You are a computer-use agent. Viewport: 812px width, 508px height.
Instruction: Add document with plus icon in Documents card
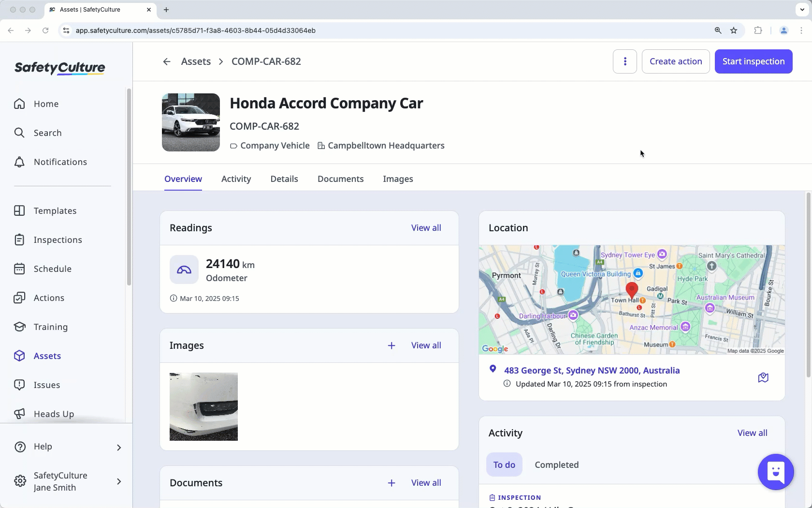coord(391,483)
